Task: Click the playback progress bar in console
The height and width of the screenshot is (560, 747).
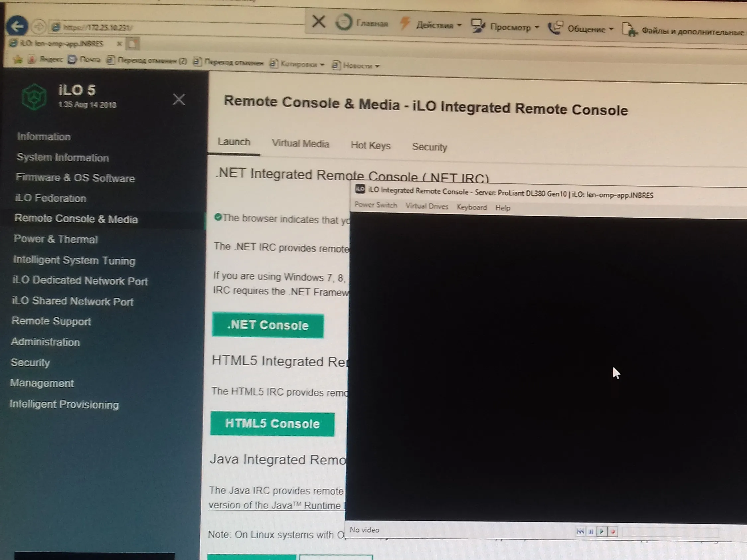Action: click(x=670, y=533)
